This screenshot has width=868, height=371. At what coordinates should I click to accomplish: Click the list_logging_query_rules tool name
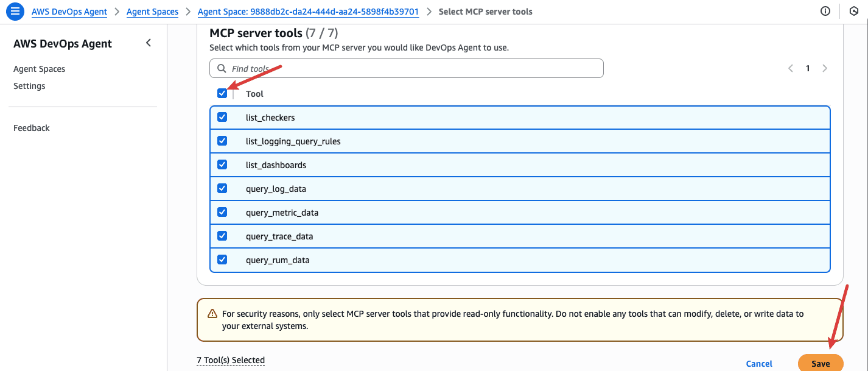click(x=293, y=141)
